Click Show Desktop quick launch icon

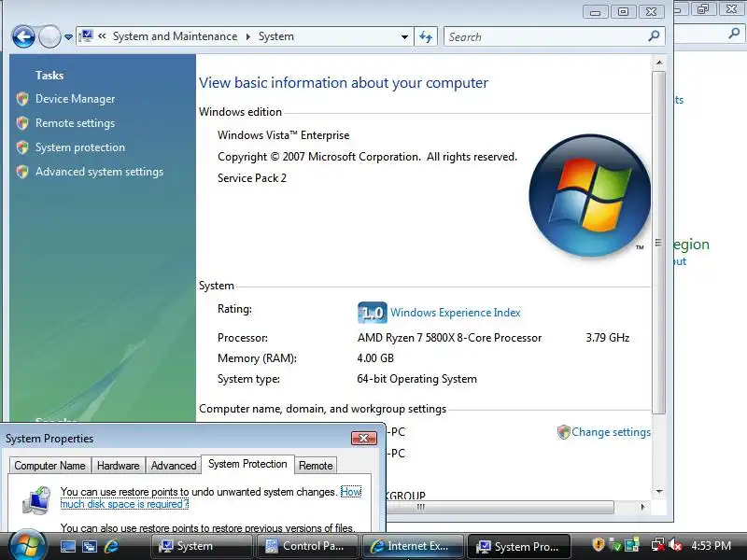pos(67,546)
